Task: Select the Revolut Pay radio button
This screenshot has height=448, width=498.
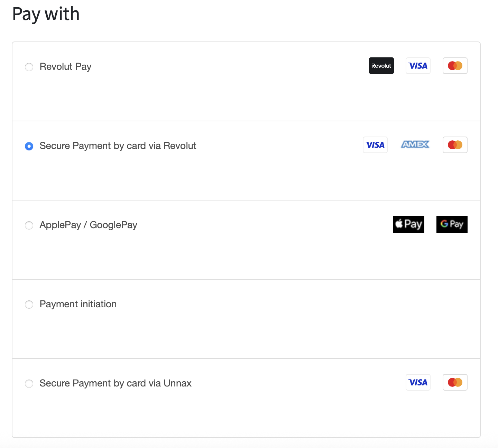Action: point(29,67)
